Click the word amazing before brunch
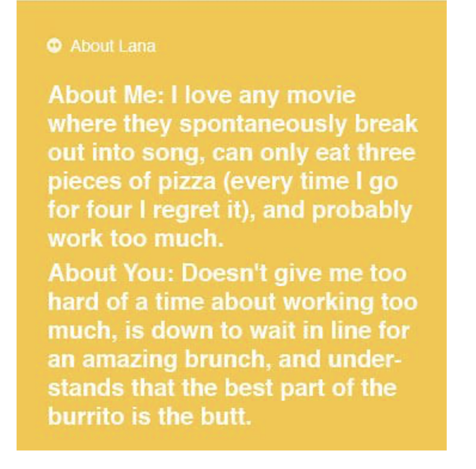476x469 pixels. pyautogui.click(x=130, y=359)
